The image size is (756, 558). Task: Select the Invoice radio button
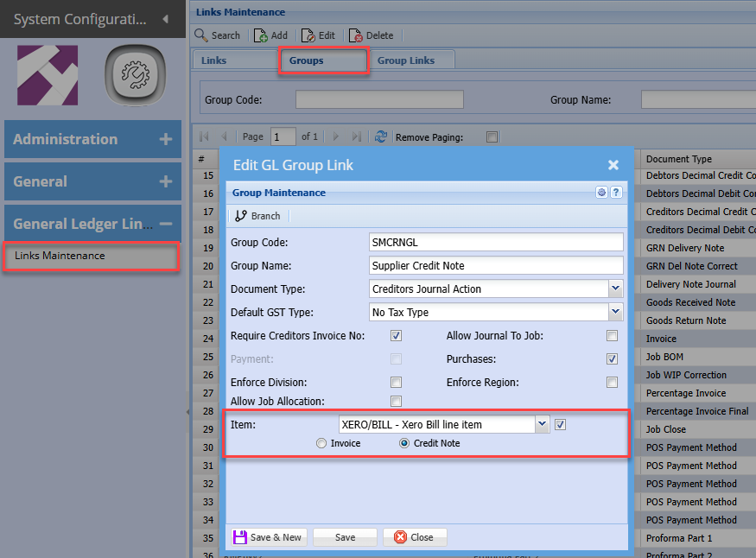(x=321, y=443)
